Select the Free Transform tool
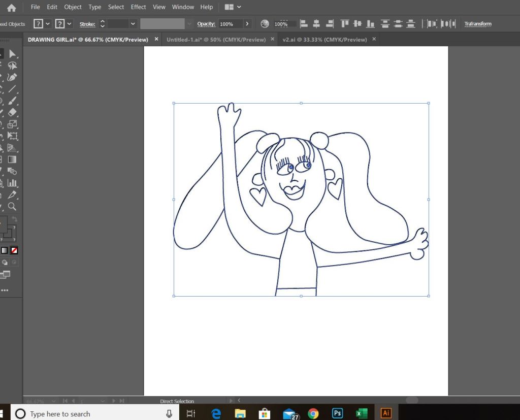 pos(13,136)
